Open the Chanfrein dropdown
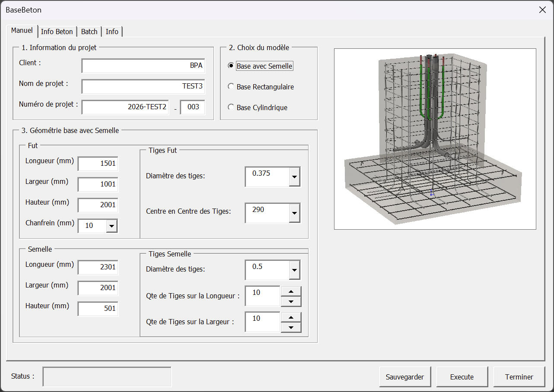This screenshot has height=392, width=554. click(x=112, y=225)
